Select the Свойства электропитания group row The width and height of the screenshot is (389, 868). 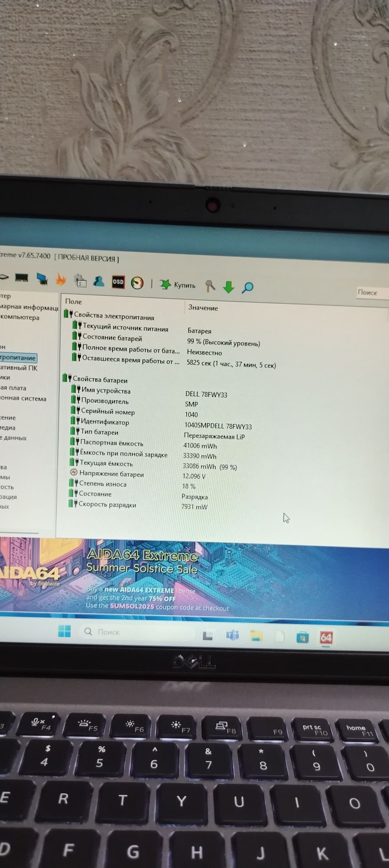109,316
